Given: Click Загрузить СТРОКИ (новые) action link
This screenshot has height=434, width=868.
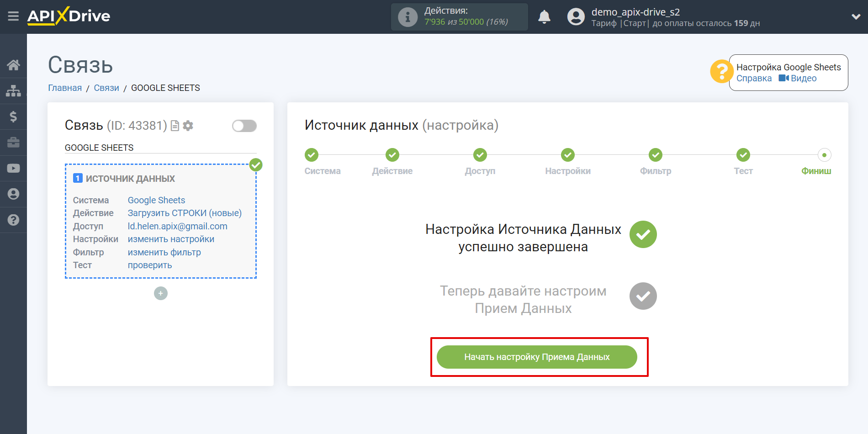Looking at the screenshot, I should click(x=185, y=213).
